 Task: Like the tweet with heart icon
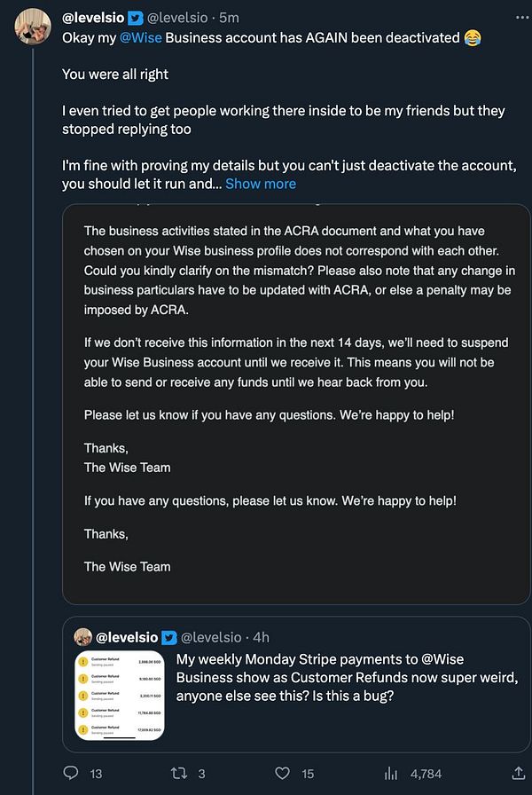283,774
